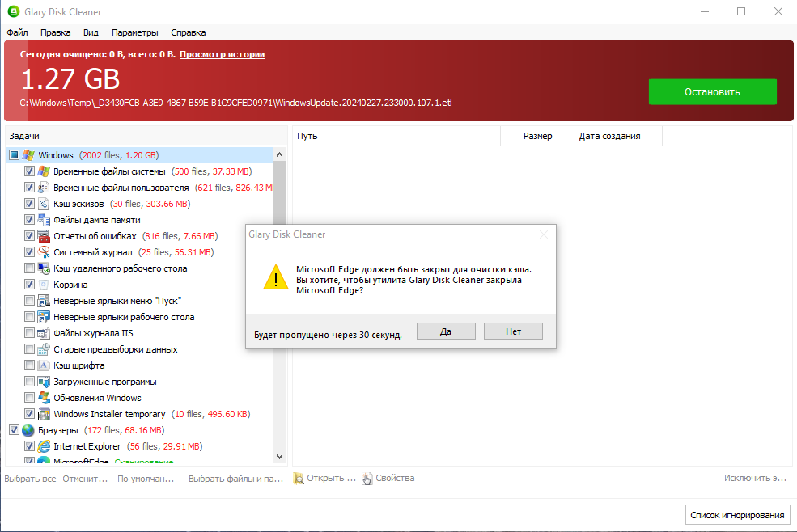Click the task list scrollbar down arrow
This screenshot has width=797, height=532.
click(x=279, y=456)
